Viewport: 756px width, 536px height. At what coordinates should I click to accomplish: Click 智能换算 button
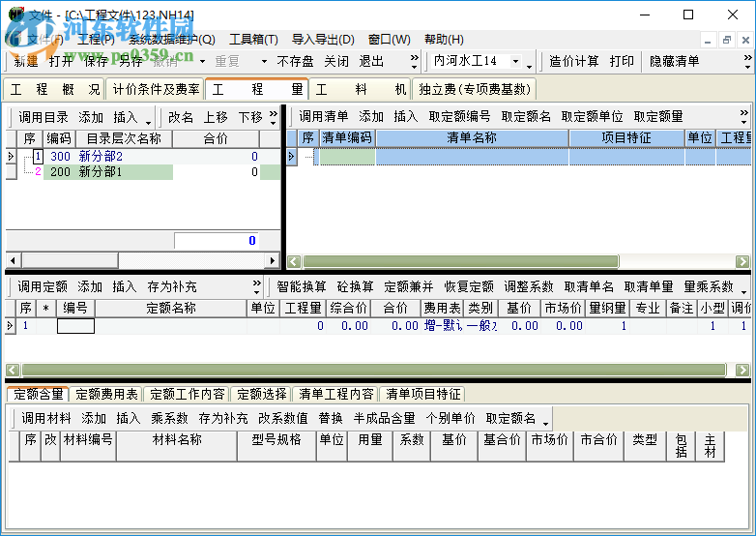click(x=302, y=286)
